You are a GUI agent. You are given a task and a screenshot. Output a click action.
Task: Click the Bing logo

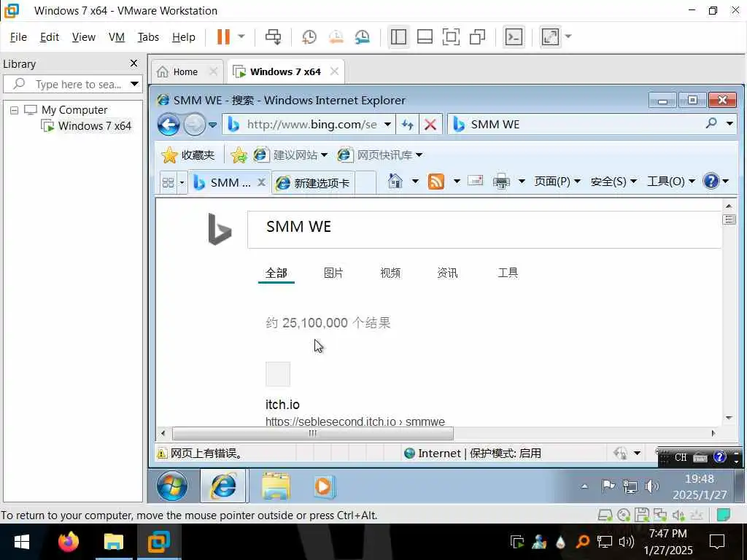[220, 229]
